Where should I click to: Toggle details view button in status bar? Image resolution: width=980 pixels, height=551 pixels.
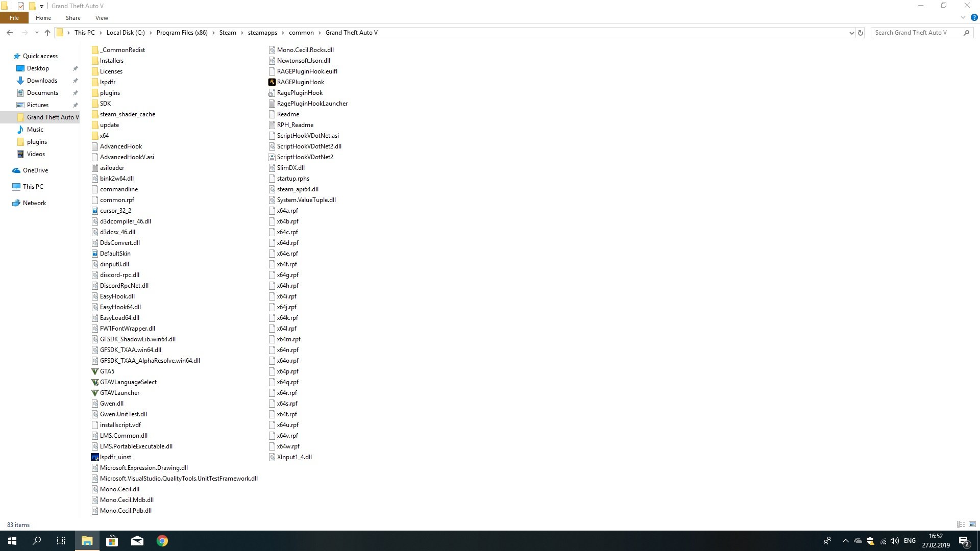click(x=961, y=524)
